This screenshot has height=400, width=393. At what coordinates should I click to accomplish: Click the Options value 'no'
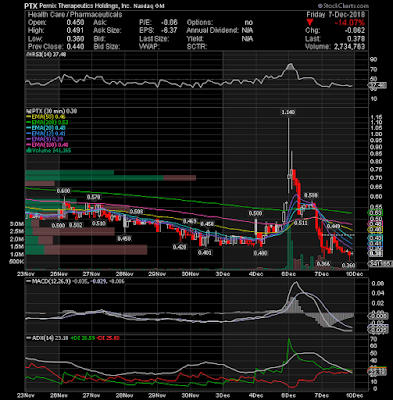click(249, 23)
